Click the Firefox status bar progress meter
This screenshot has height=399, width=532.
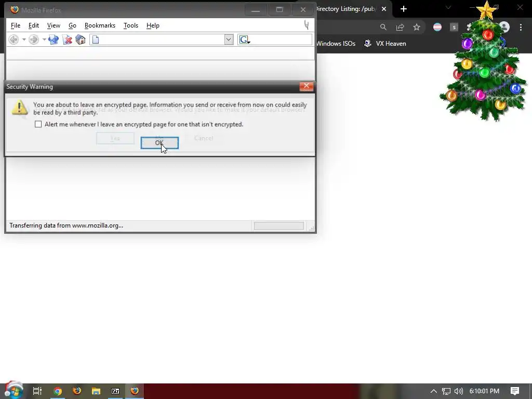(279, 225)
